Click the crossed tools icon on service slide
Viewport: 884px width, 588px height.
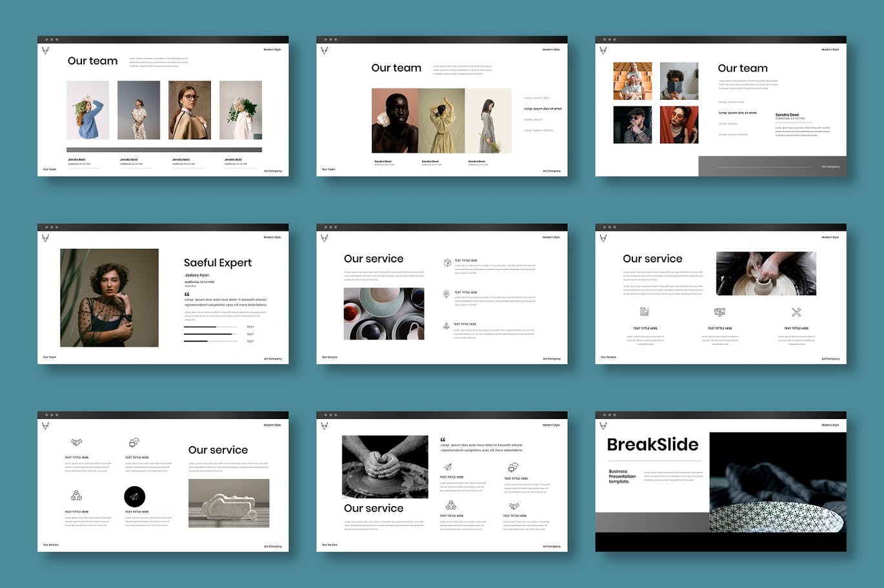coord(796,312)
